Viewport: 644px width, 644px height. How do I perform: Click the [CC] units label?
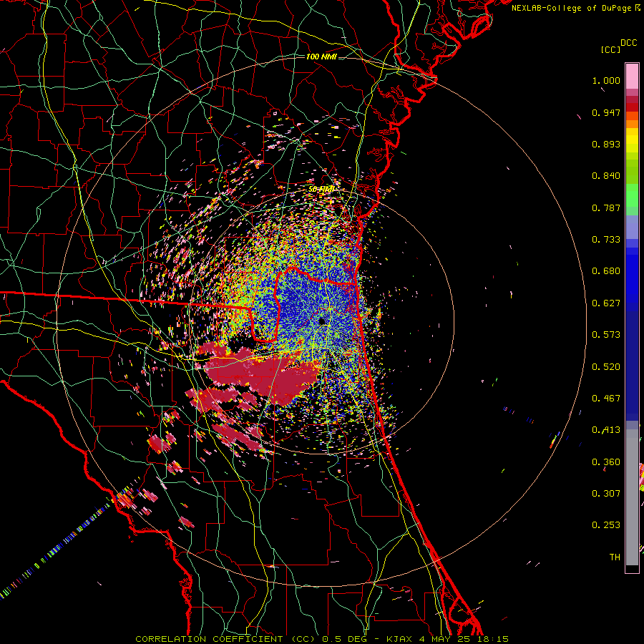click(x=611, y=49)
